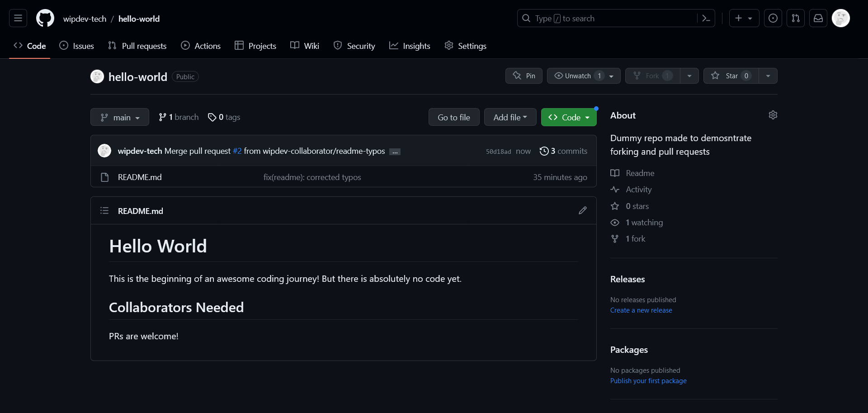Open the Go to file button

(x=454, y=117)
